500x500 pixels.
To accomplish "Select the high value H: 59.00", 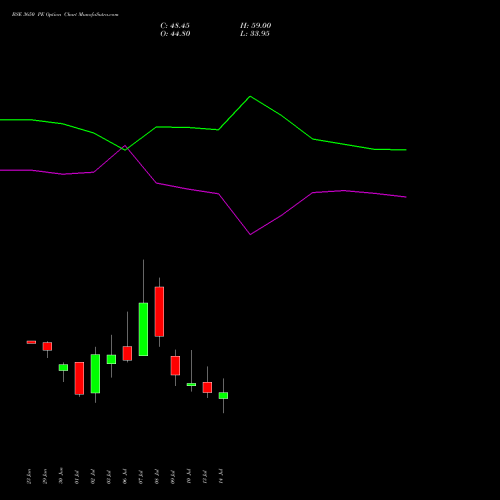I will (256, 26).
